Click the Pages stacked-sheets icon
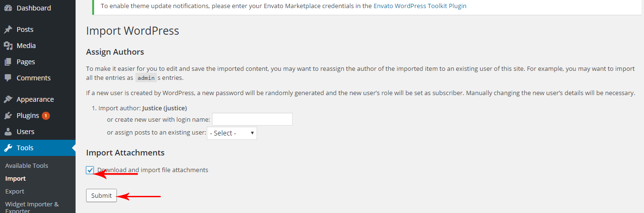The width and height of the screenshot is (644, 213). 8,62
